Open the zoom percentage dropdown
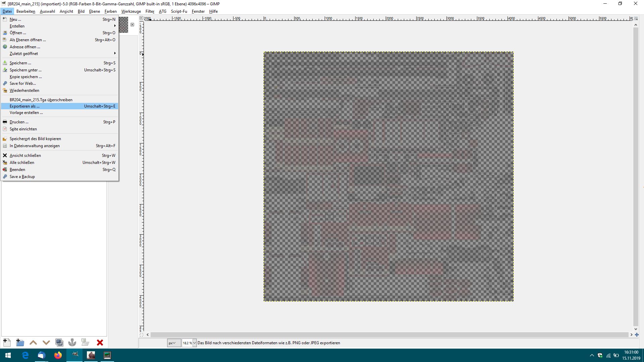The height and width of the screenshot is (362, 644). point(195,343)
